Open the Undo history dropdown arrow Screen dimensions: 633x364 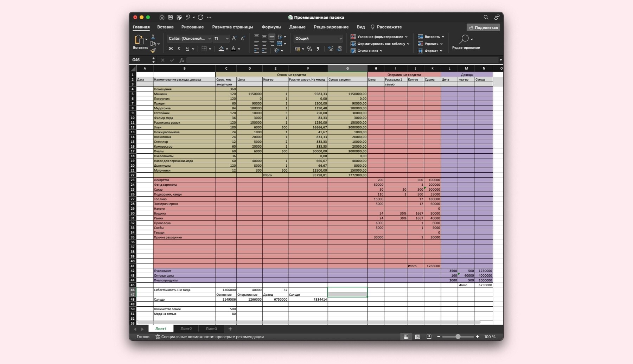coord(194,17)
